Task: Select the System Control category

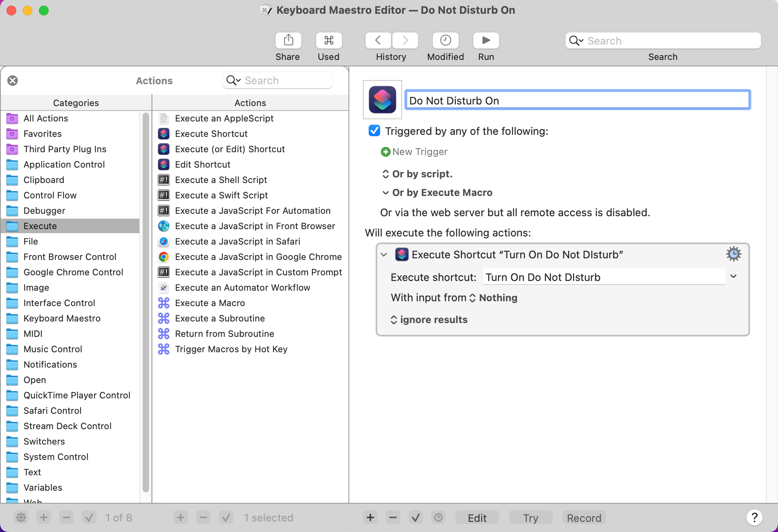Action: pos(71,457)
